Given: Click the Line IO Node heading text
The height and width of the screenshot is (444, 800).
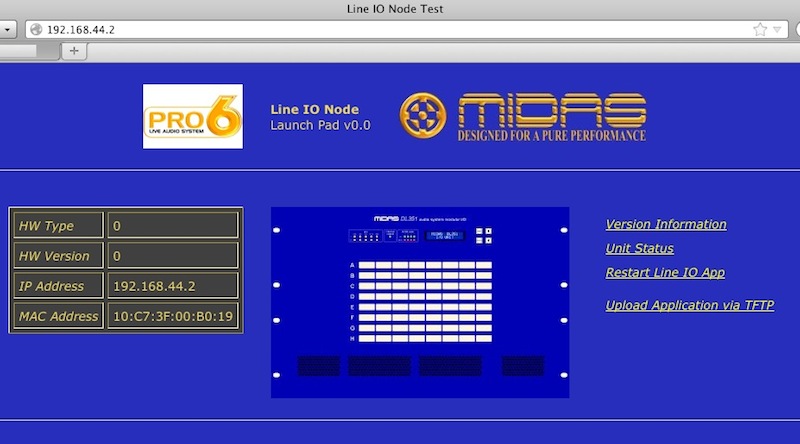Looking at the screenshot, I should pyautogui.click(x=314, y=110).
